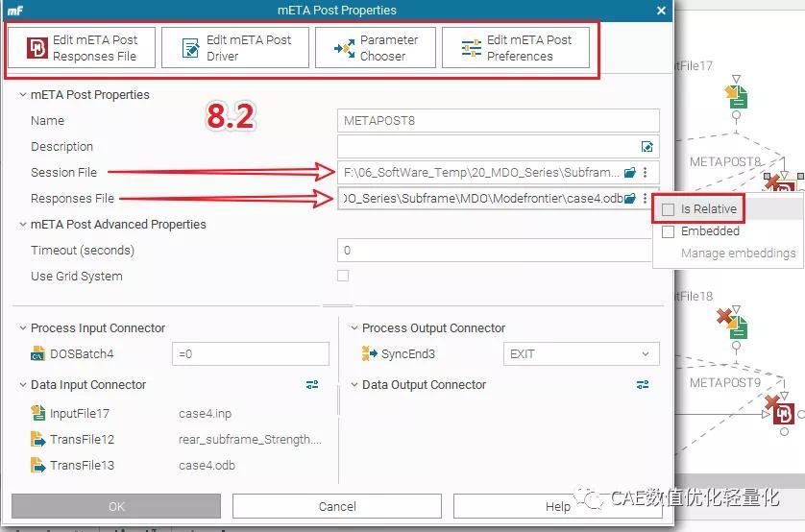This screenshot has height=532, width=805.
Task: Click the DOSBatch4 connector icon
Action: coord(38,354)
